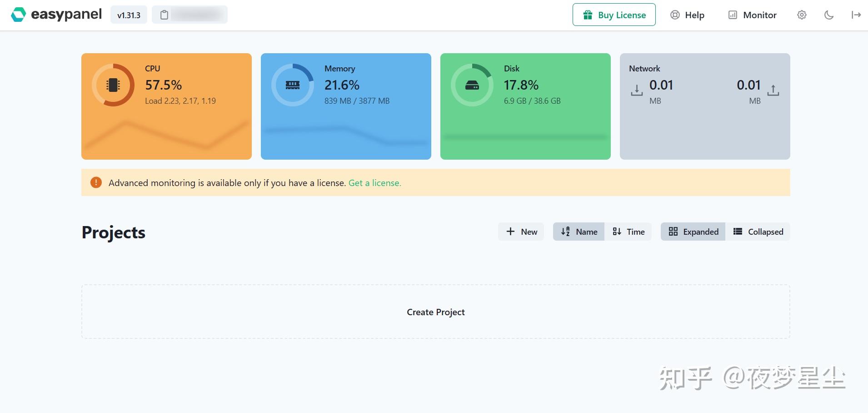Copy the server address clipboard icon
Viewport: 868px width, 413px height.
165,15
